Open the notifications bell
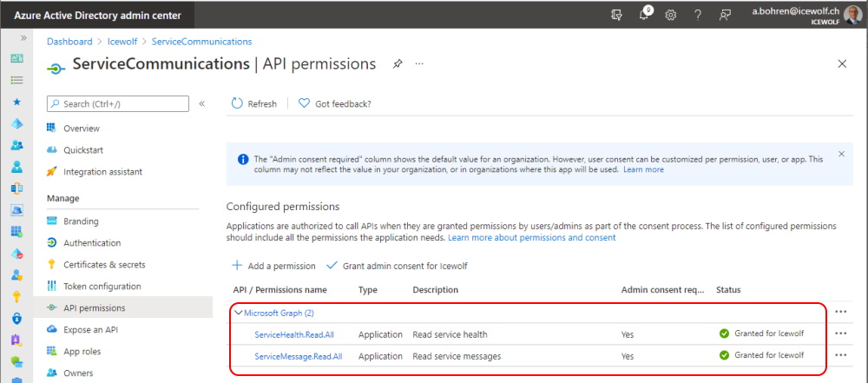This screenshot has height=383, width=868. pos(644,15)
